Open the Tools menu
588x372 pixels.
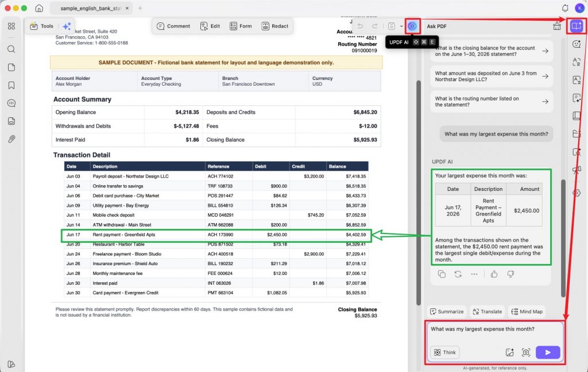click(x=41, y=26)
